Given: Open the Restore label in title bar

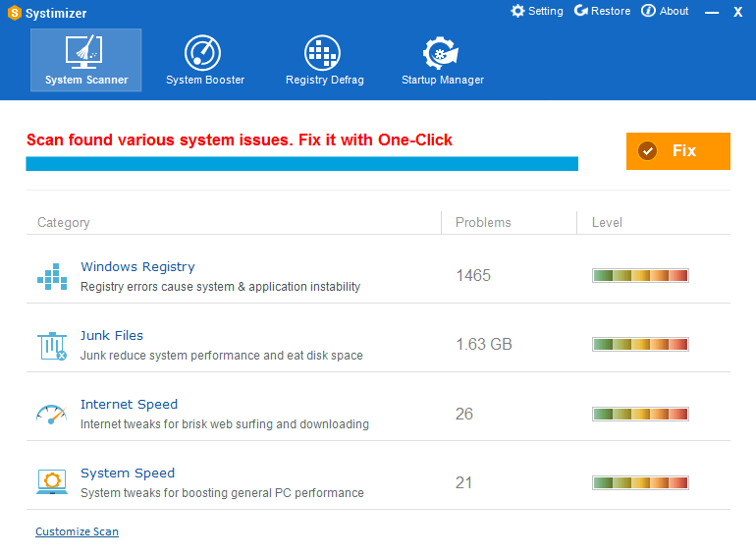Looking at the screenshot, I should pos(611,11).
